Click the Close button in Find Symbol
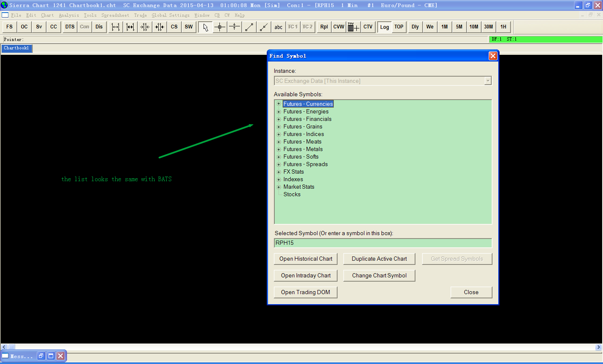Viewport: 603px width, 364px height. pos(471,292)
